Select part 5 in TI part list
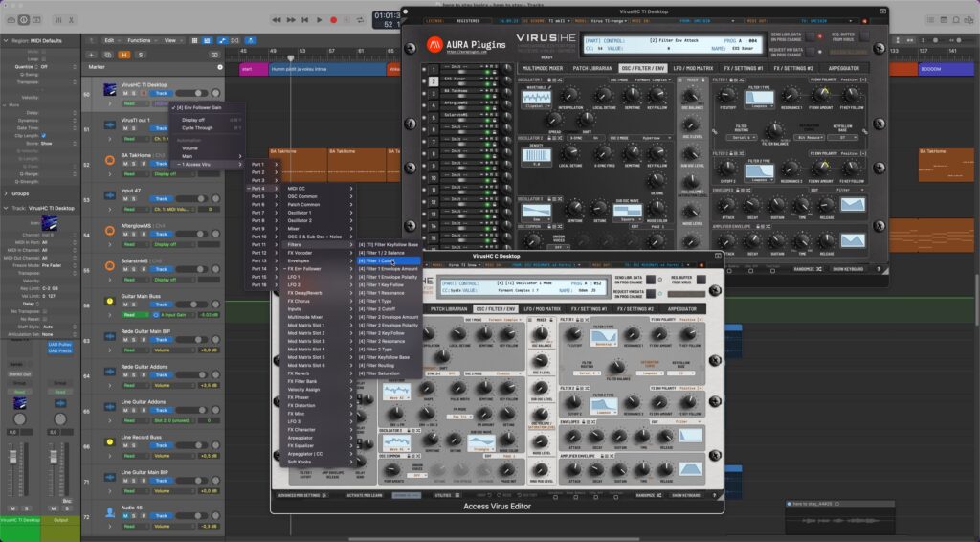Viewport: 980px width, 542px height. [x=434, y=118]
